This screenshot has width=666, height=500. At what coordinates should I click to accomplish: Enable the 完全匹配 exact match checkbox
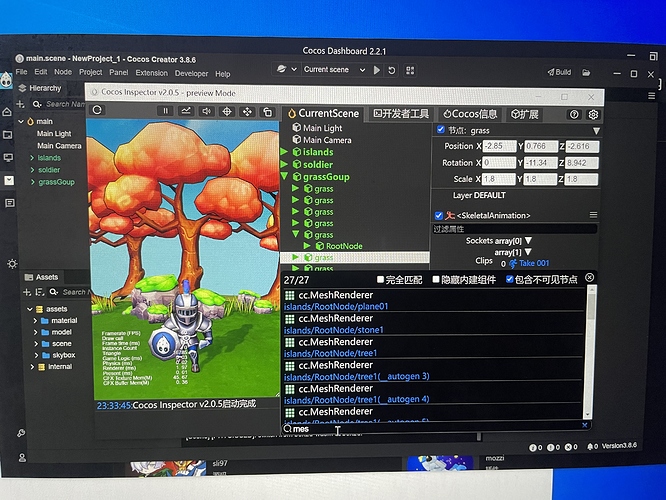tap(381, 280)
